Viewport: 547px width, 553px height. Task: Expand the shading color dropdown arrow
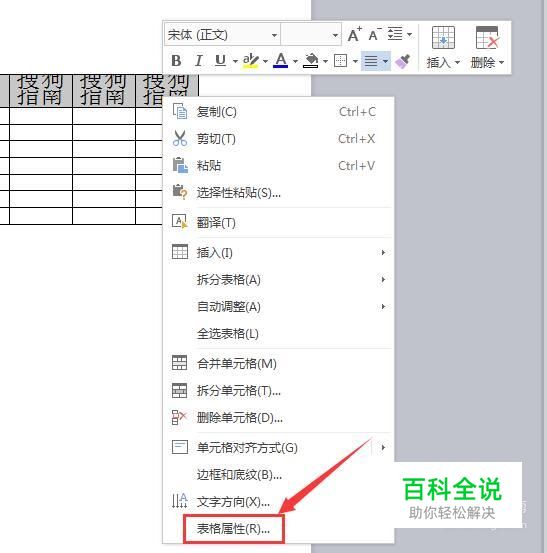tap(326, 61)
